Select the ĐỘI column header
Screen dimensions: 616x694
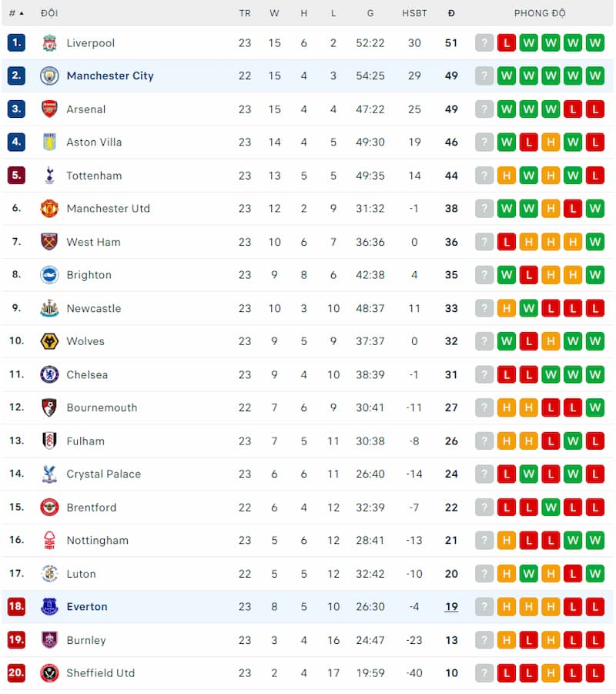49,13
